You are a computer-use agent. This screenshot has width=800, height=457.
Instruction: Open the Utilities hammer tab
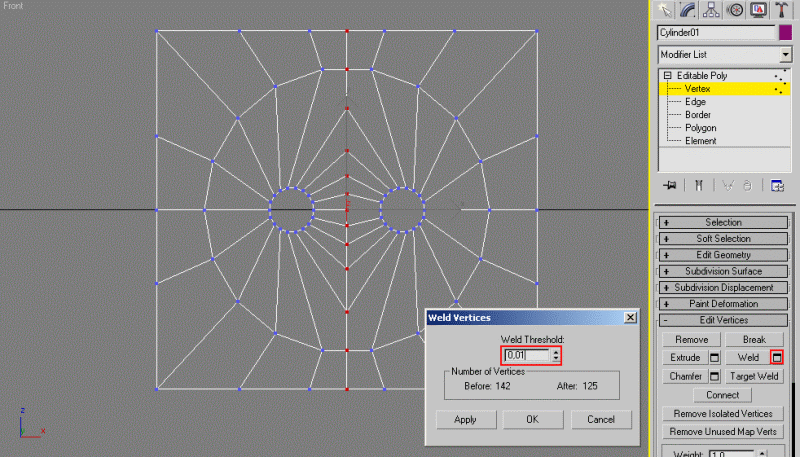click(781, 10)
